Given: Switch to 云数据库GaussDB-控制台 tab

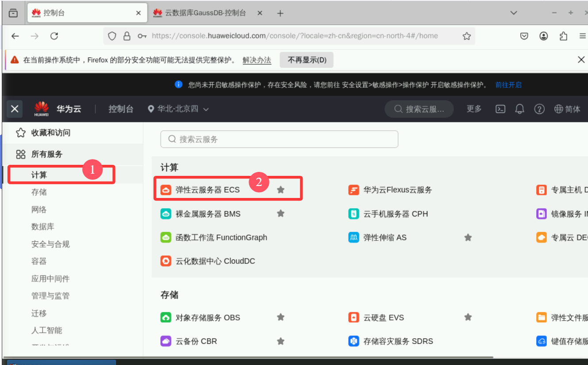Looking at the screenshot, I should coord(208,13).
